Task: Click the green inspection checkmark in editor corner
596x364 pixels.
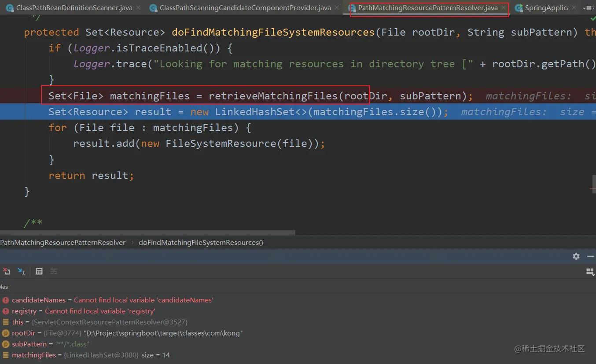Action: click(592, 18)
